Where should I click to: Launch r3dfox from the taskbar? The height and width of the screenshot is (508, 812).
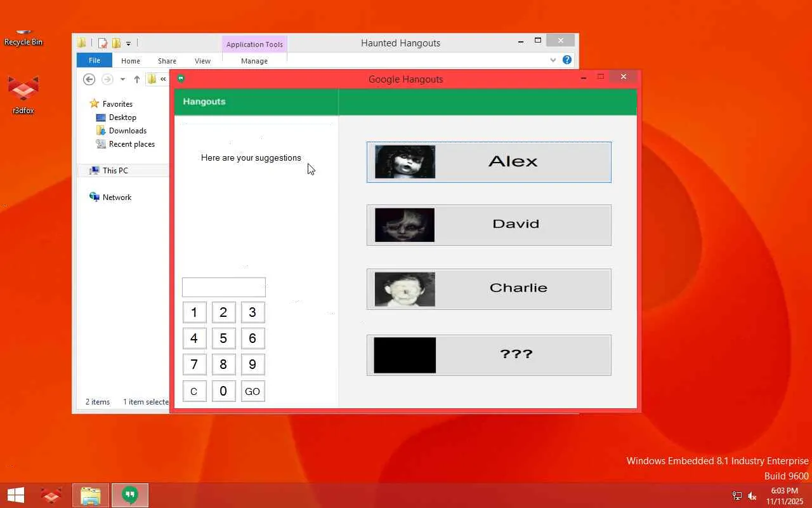pyautogui.click(x=51, y=495)
